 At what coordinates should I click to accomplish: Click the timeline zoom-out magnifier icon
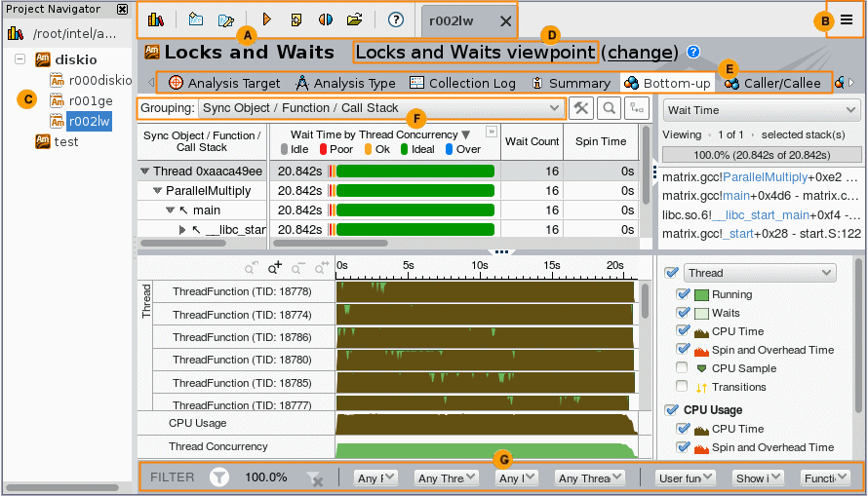pos(297,268)
